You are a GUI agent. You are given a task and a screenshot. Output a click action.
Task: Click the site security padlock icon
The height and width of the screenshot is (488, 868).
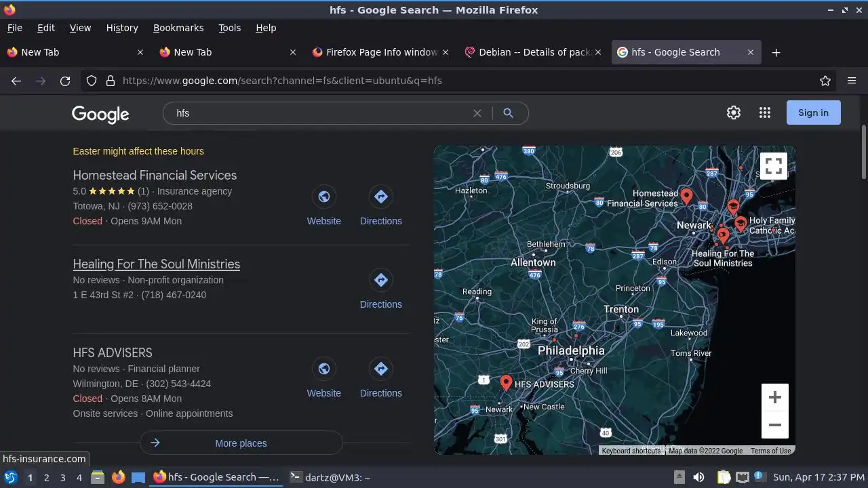click(111, 81)
